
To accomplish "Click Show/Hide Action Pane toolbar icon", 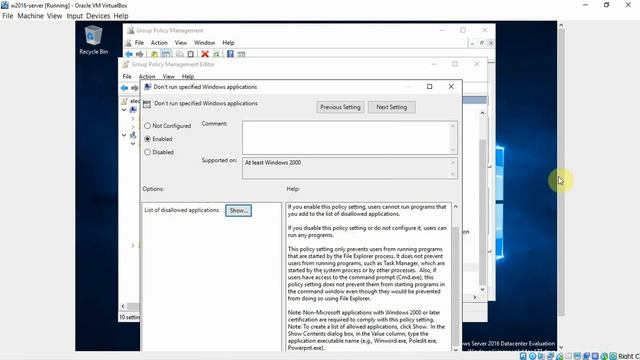I will (241, 54).
